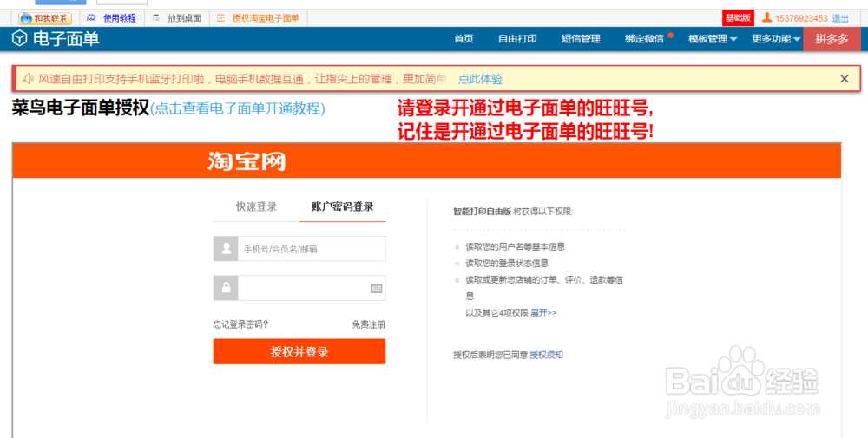Open the 使用教程 tutorial link
Image resolution: width=868 pixels, height=438 pixels.
coord(119,18)
